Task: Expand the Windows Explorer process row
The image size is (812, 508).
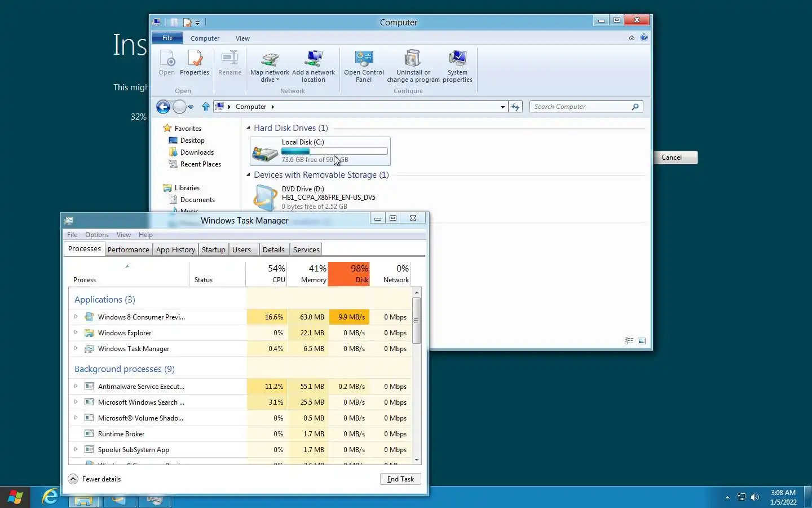Action: pos(76,332)
